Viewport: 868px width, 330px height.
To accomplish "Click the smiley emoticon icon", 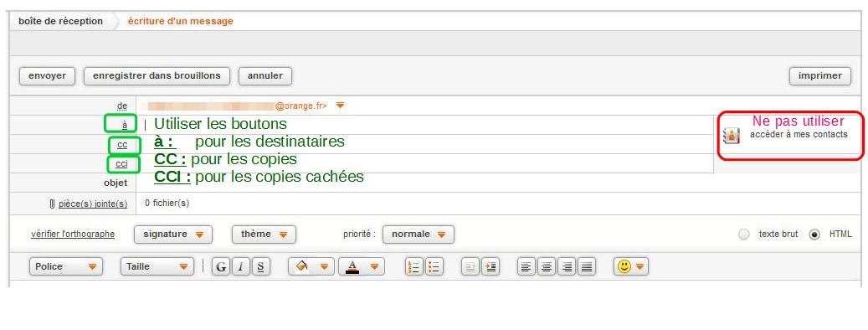I will coord(624,267).
